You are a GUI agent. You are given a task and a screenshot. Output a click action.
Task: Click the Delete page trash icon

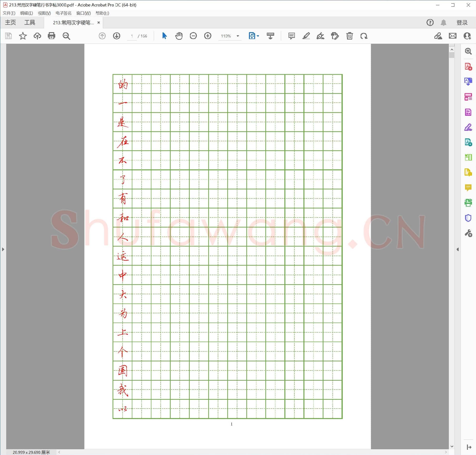(x=349, y=36)
